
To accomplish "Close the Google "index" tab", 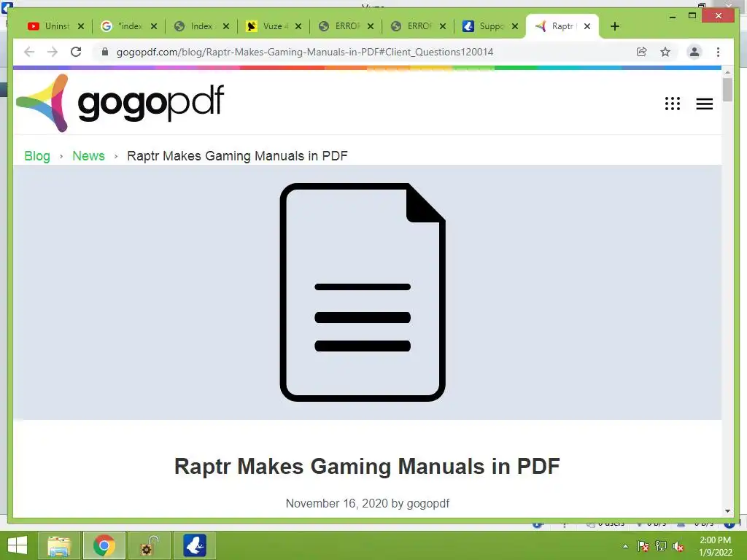I will [x=154, y=26].
